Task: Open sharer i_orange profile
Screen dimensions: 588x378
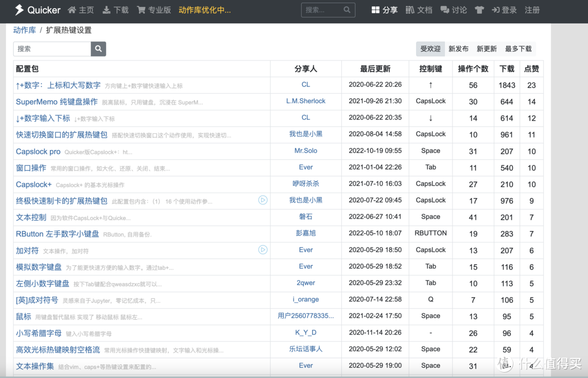Action: pos(305,299)
